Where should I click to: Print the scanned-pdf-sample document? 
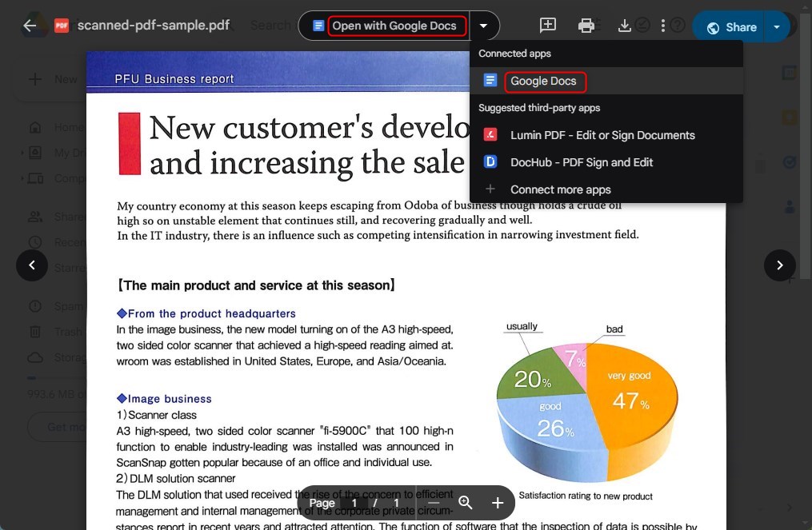point(586,26)
